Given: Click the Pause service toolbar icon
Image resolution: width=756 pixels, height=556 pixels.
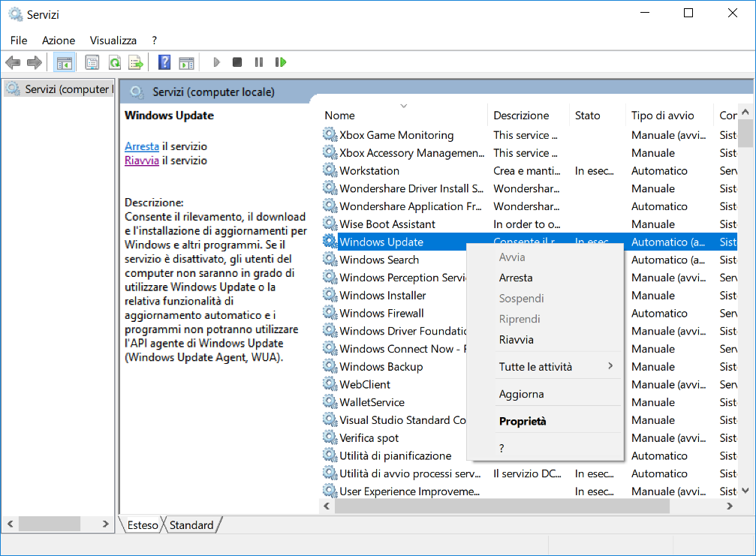Looking at the screenshot, I should [x=259, y=62].
